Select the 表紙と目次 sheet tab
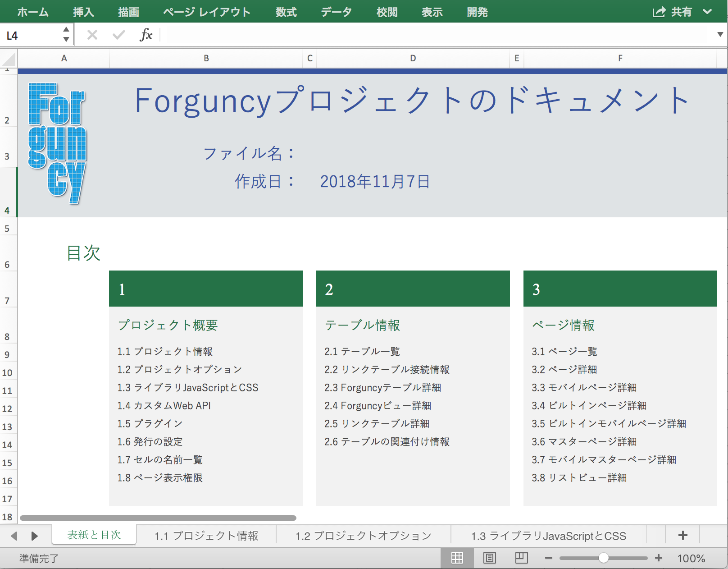 (94, 535)
